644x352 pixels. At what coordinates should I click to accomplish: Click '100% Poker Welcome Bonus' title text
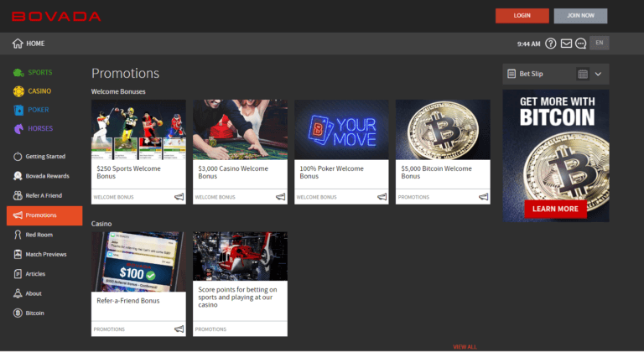(331, 172)
